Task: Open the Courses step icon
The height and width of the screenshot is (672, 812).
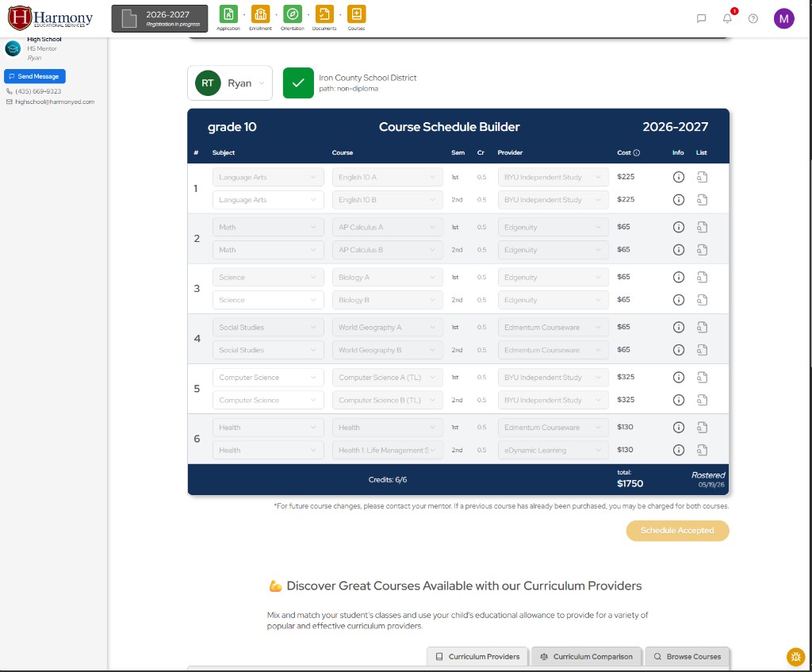Action: (356, 14)
